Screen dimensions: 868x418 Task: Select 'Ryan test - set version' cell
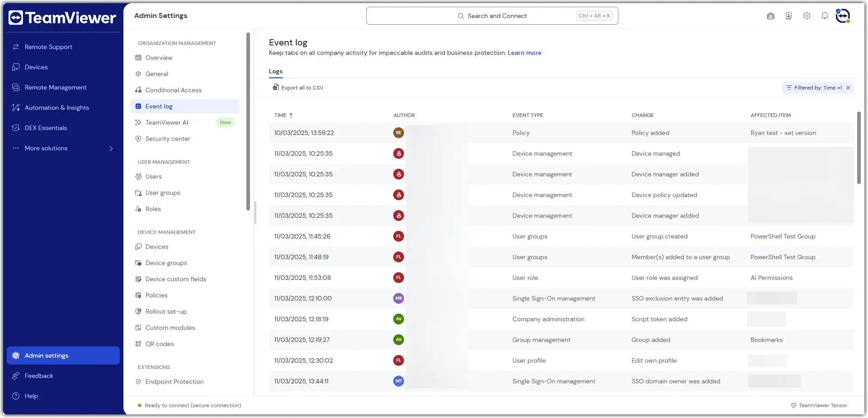click(783, 133)
